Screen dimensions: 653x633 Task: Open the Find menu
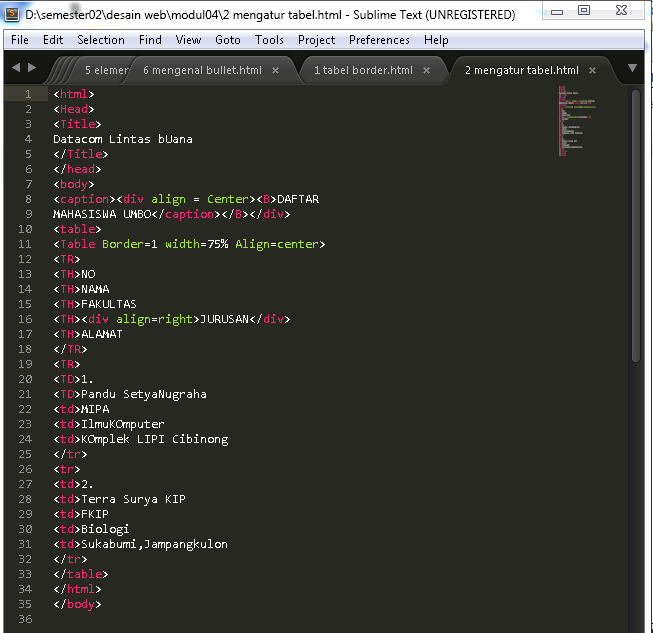point(150,40)
